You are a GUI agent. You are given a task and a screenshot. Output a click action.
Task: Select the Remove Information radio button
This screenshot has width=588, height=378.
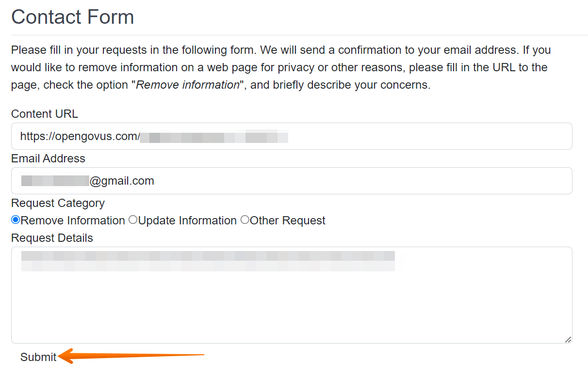tap(15, 220)
